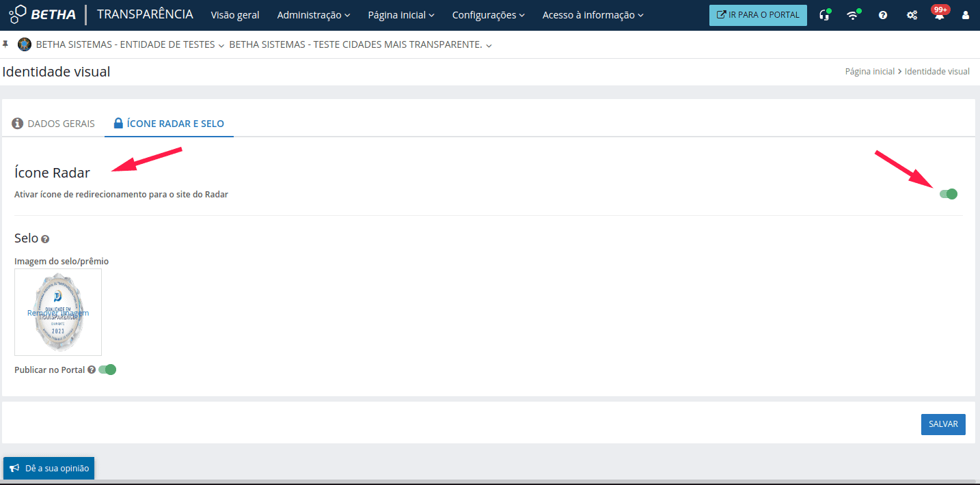Expand the Acesso à informação dropdown

[x=593, y=15]
